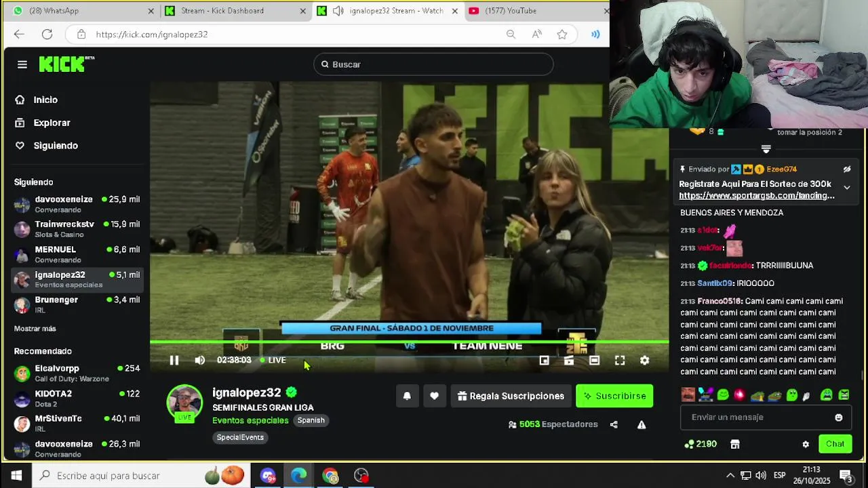The image size is (868, 488).
Task: Open davooxeneize channel with 25,9 mil viewers
Action: (x=77, y=204)
